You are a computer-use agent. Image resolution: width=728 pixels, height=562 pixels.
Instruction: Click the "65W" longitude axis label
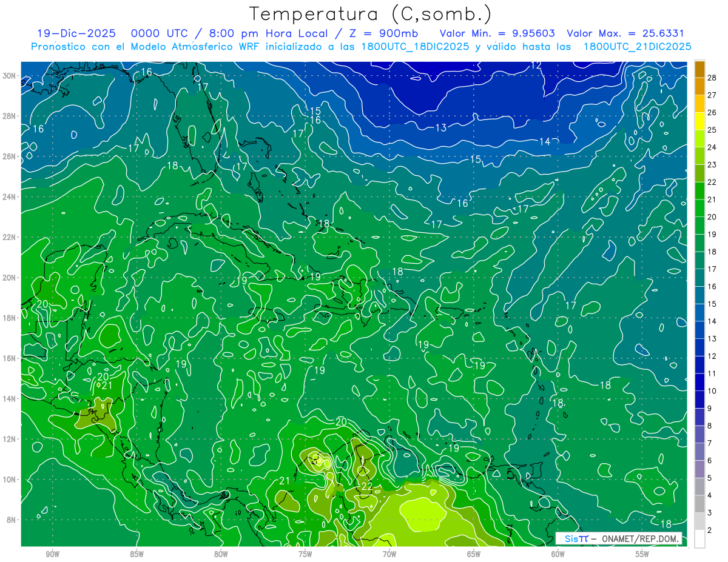click(x=474, y=554)
